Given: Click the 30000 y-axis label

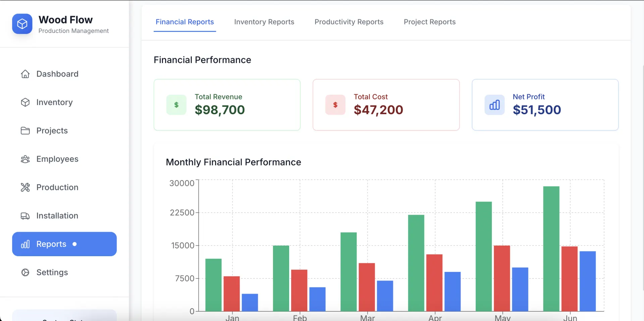Looking at the screenshot, I should (182, 183).
